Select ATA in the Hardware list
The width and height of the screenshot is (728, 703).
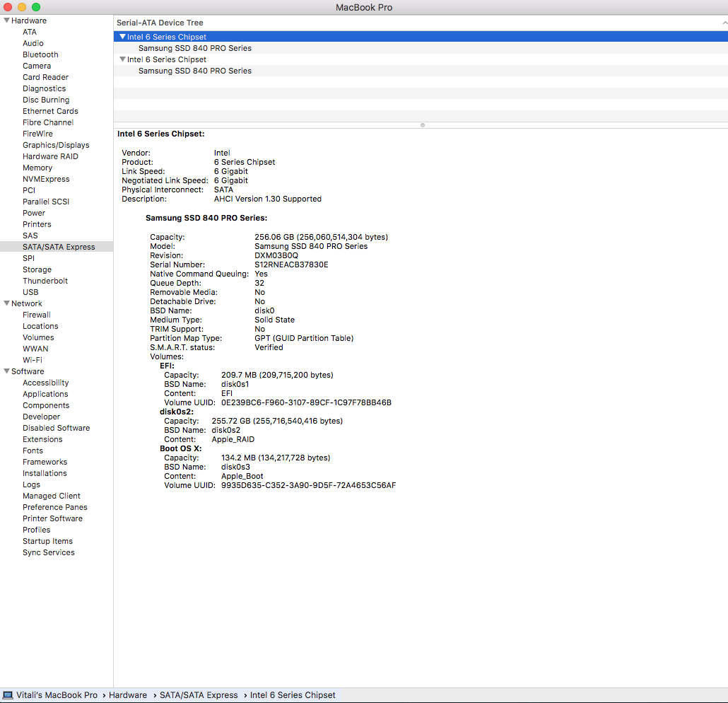coord(30,32)
